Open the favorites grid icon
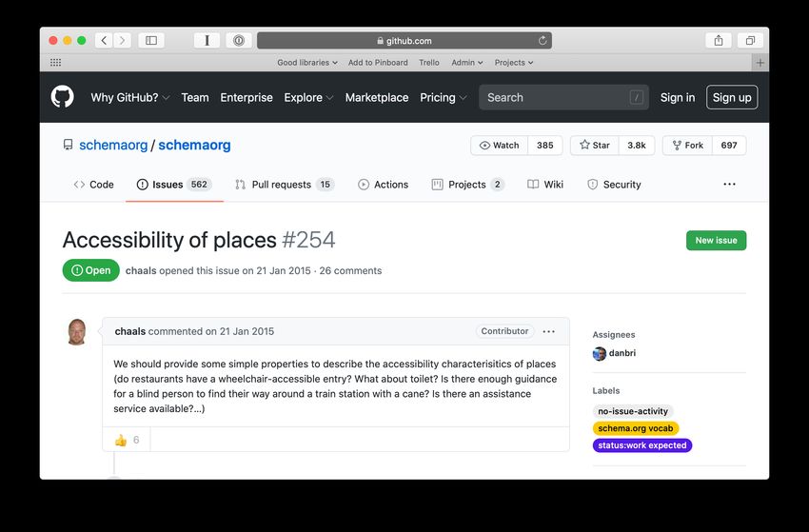 [x=56, y=63]
